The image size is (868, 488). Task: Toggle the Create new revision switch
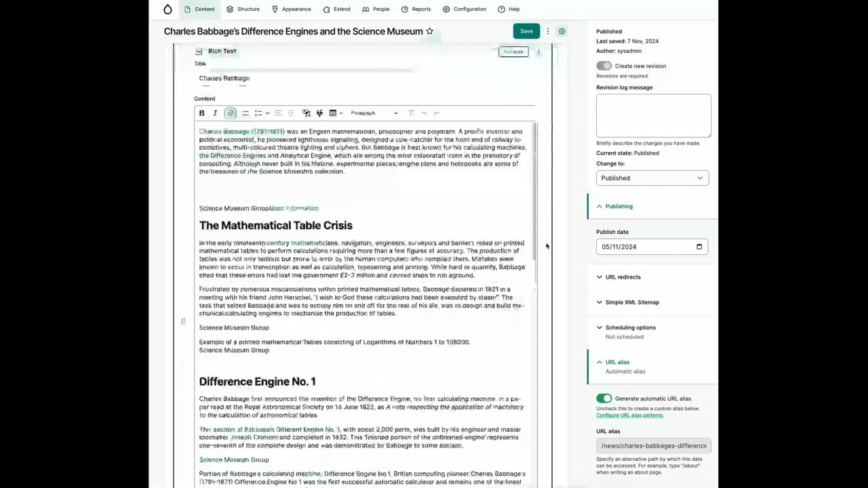click(604, 66)
